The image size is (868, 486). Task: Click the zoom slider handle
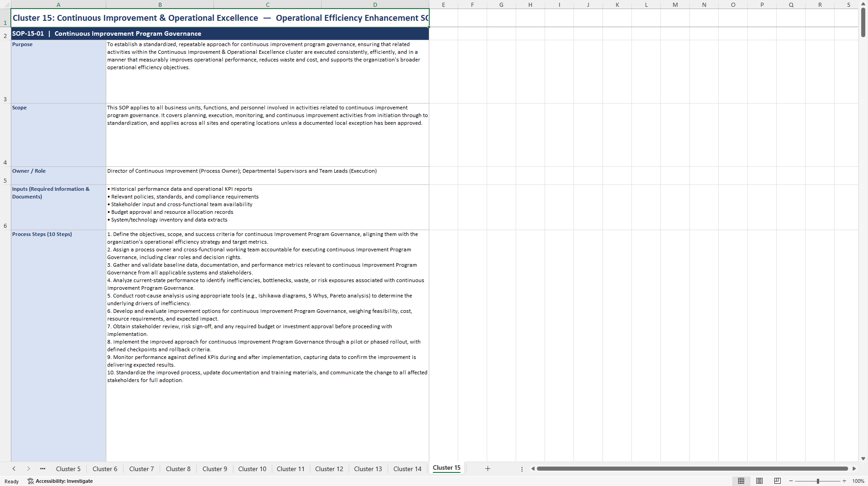(818, 481)
